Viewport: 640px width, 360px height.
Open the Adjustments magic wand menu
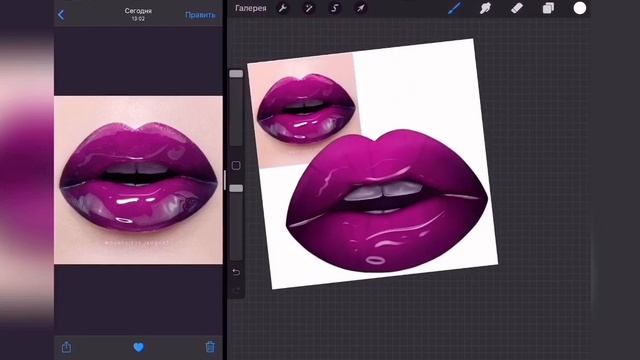coord(309,8)
